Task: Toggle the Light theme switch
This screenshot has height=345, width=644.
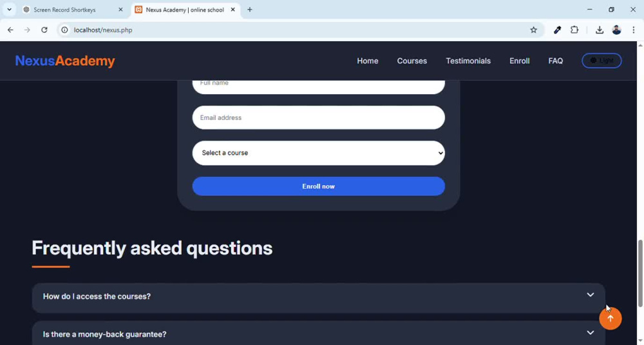Action: [x=601, y=61]
